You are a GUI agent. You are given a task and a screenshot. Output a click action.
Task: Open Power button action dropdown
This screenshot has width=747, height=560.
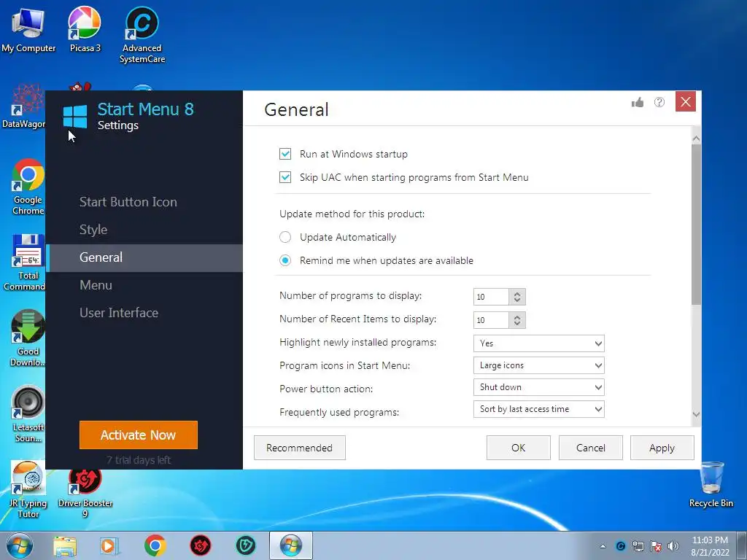pos(539,387)
